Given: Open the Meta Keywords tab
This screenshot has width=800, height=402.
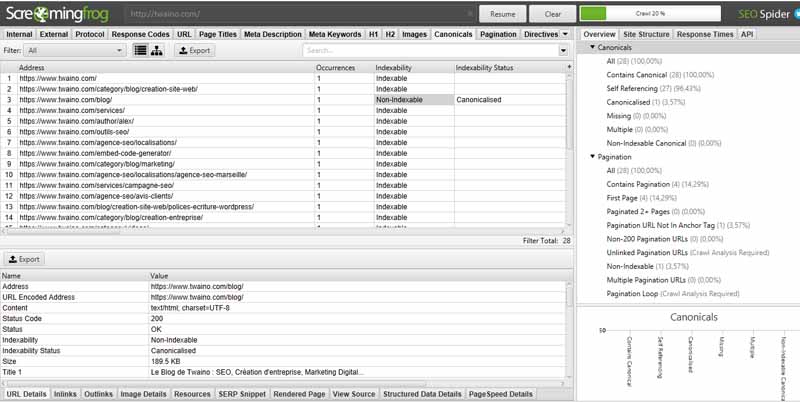Looking at the screenshot, I should pos(335,34).
